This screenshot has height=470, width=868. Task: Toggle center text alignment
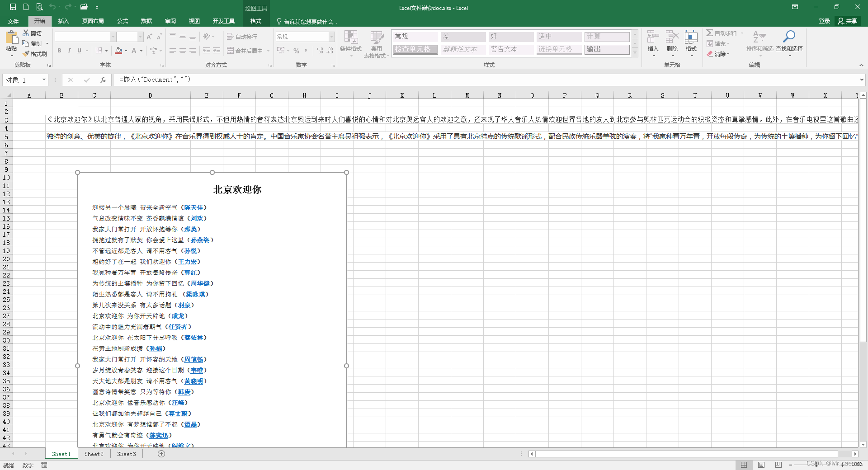[x=182, y=51]
